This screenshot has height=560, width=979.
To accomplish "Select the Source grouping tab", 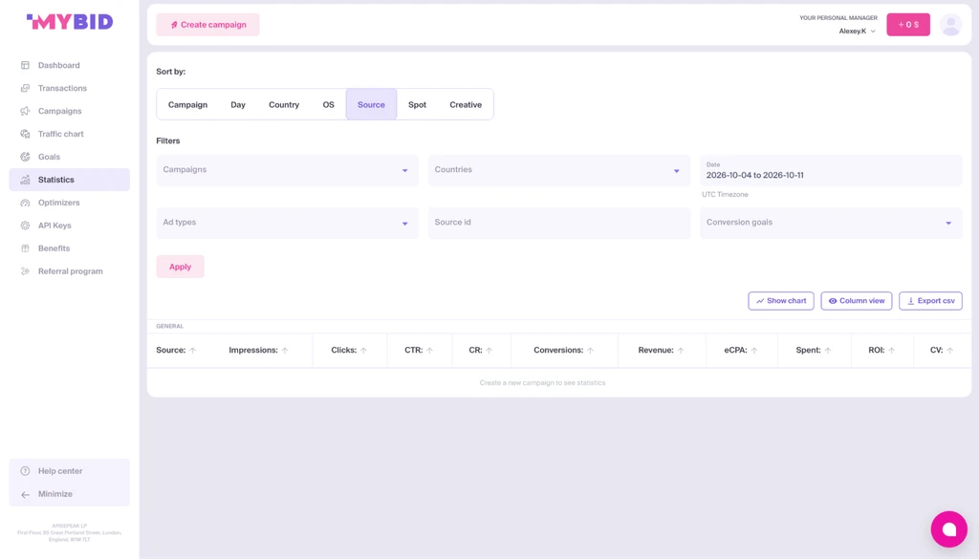I will pyautogui.click(x=371, y=105).
